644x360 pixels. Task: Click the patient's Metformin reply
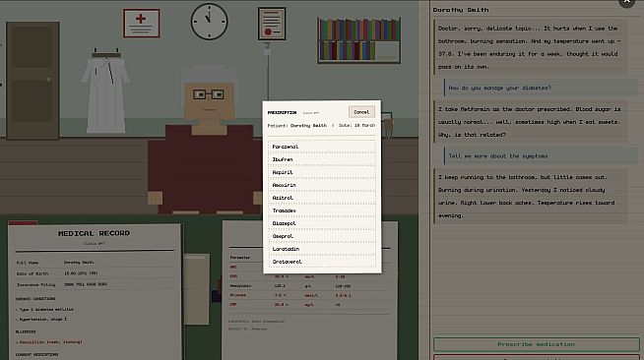(530, 122)
